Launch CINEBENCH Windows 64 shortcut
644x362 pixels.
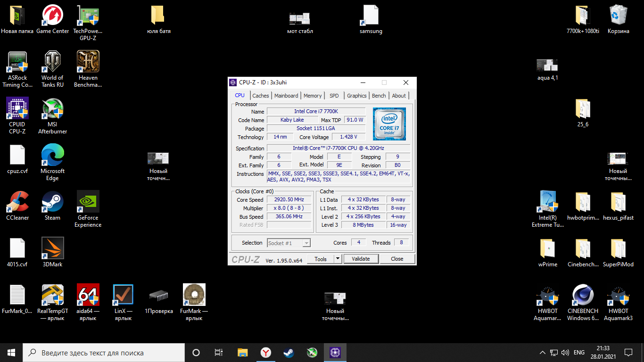(x=583, y=303)
